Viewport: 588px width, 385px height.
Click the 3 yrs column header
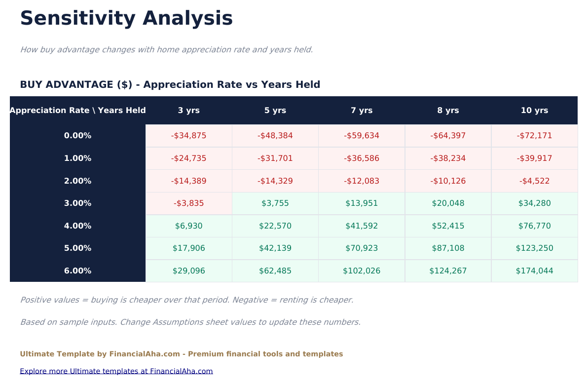pos(189,111)
